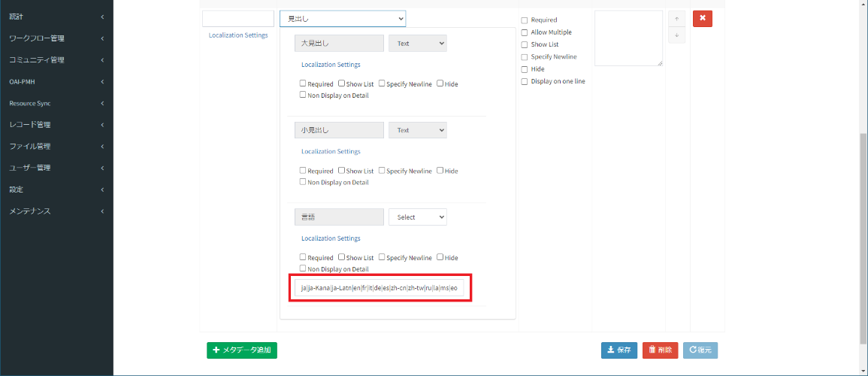The width and height of the screenshot is (868, 376).
Task: Click the red 削除 delete button
Action: 660,350
